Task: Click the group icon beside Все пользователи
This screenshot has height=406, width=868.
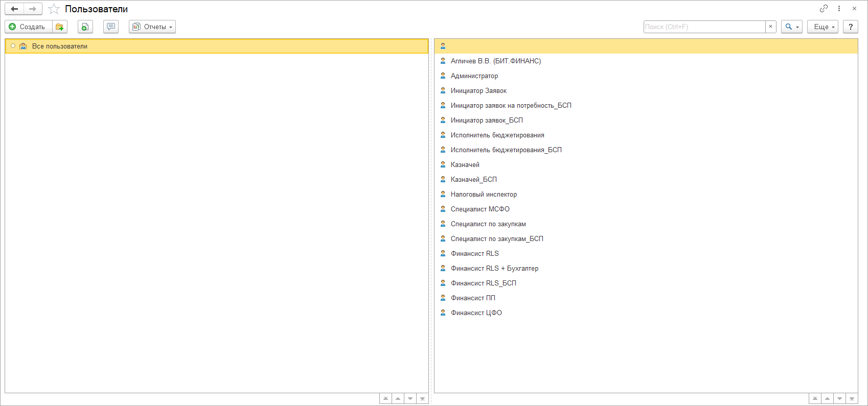Action: click(23, 46)
